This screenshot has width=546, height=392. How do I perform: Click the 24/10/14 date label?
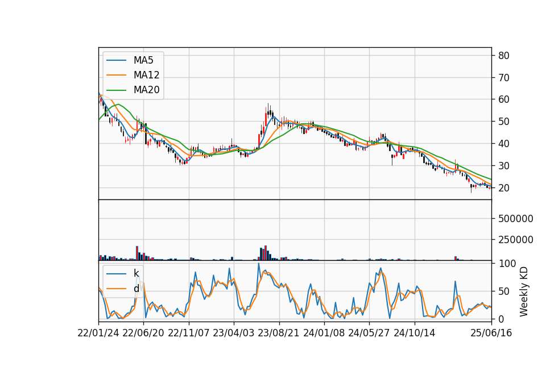(415, 333)
